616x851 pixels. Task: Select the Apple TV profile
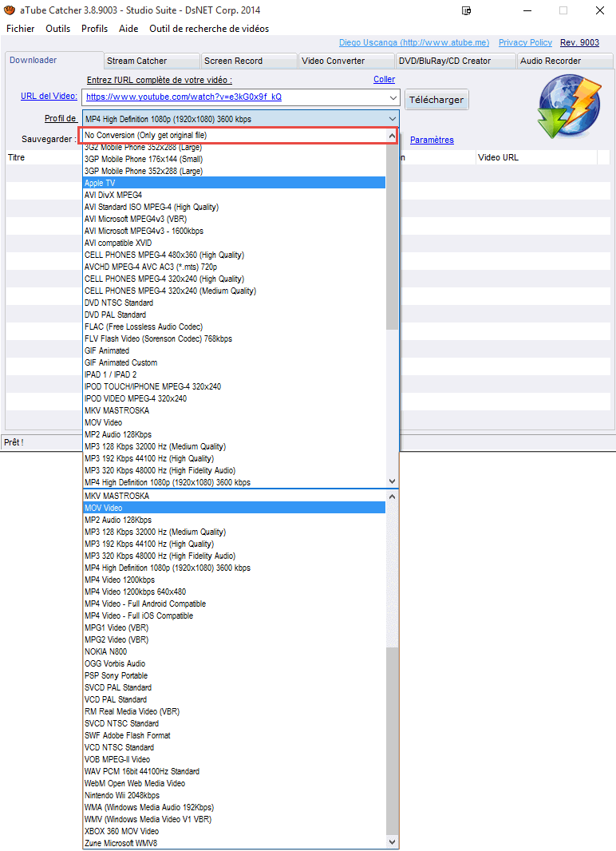click(235, 183)
